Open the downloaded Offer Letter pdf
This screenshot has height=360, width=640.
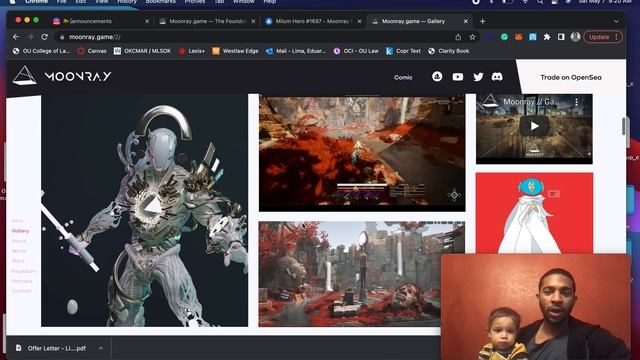coord(56,348)
